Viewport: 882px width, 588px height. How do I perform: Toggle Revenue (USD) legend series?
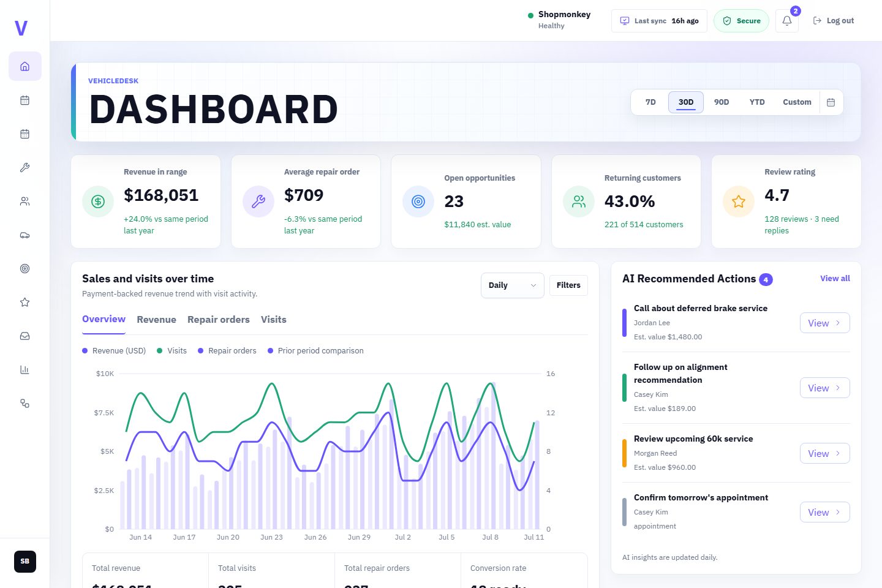coord(114,351)
